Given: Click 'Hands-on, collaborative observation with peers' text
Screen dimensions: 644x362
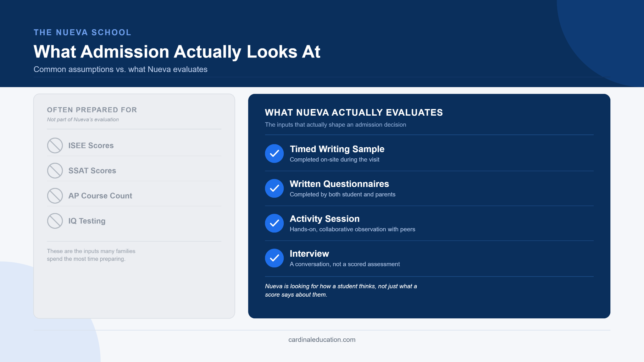Looking at the screenshot, I should 353,229.
